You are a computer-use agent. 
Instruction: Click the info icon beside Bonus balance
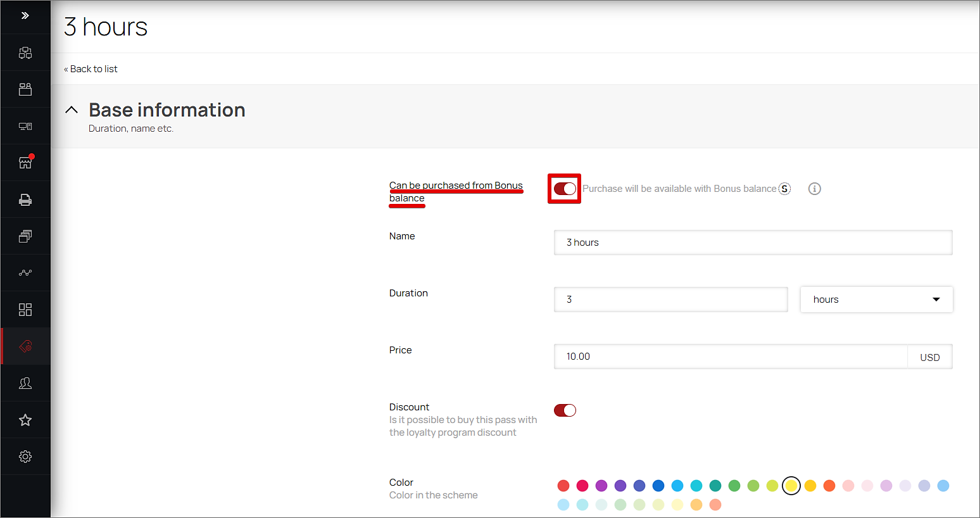click(815, 189)
